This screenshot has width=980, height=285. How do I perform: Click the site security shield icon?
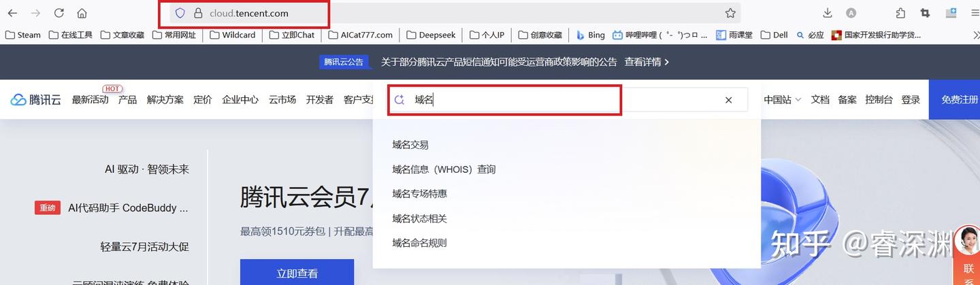[x=180, y=13]
